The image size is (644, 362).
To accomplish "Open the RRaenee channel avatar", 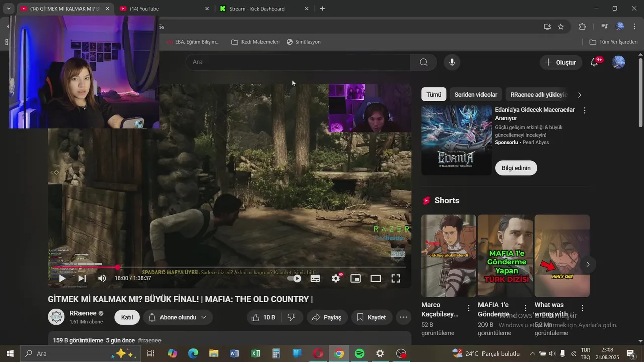I will (x=56, y=317).
